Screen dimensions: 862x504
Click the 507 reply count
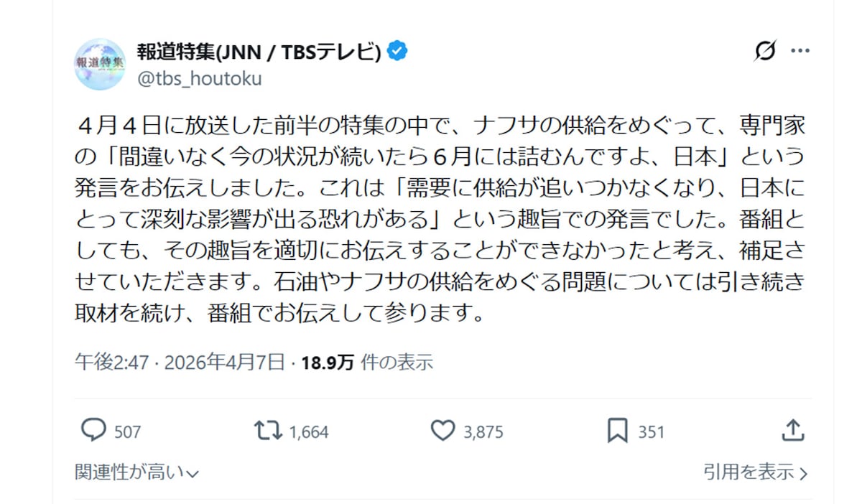(x=128, y=431)
